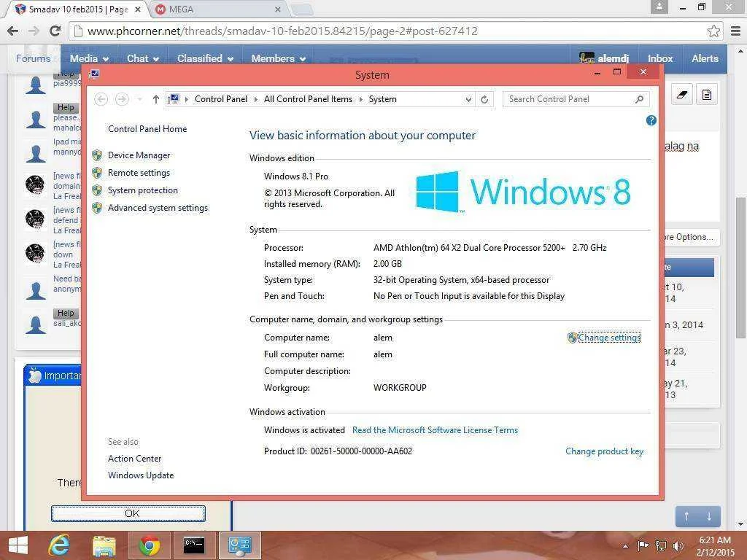Open the recent locations dropdown arrow
747x560 pixels.
pyautogui.click(x=139, y=99)
